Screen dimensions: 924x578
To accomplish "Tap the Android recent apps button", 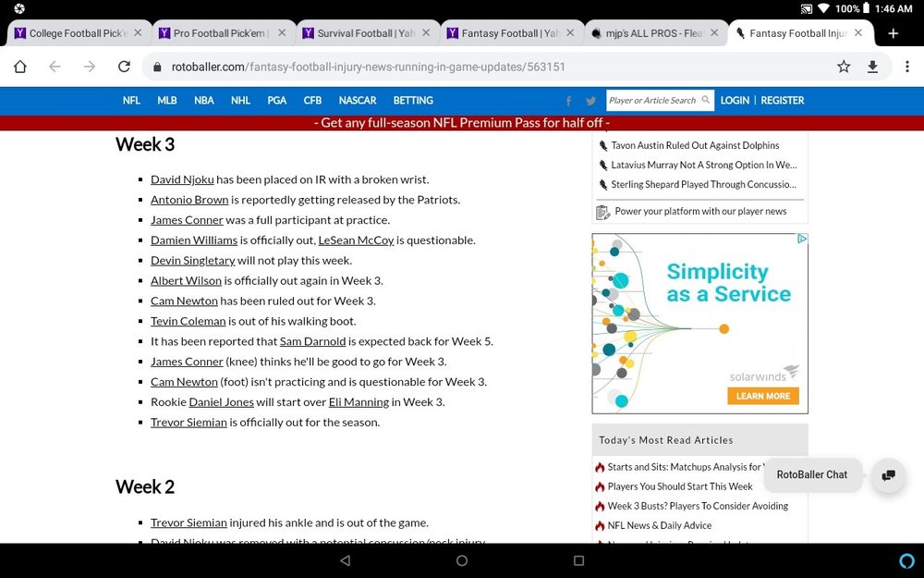I will [x=578, y=560].
